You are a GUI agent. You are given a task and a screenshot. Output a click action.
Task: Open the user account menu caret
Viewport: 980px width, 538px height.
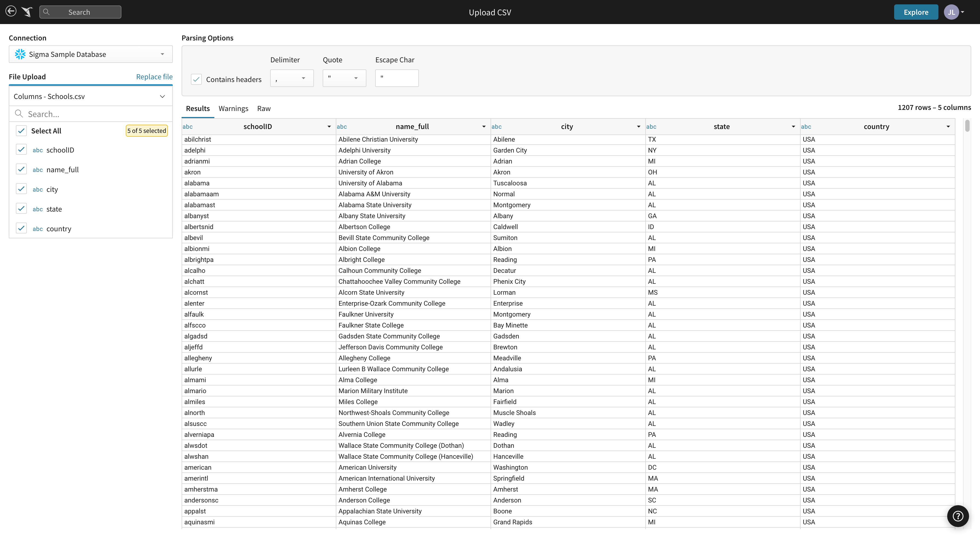[963, 12]
